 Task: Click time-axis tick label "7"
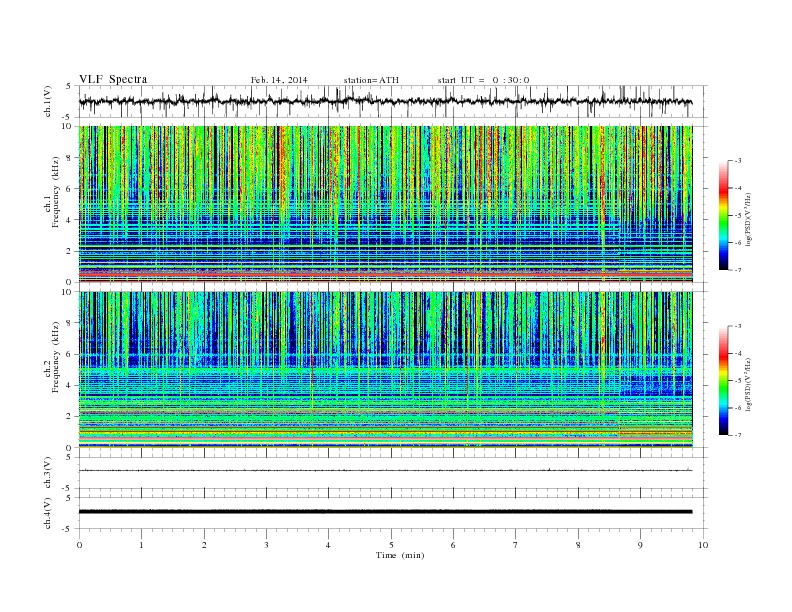[x=516, y=545]
